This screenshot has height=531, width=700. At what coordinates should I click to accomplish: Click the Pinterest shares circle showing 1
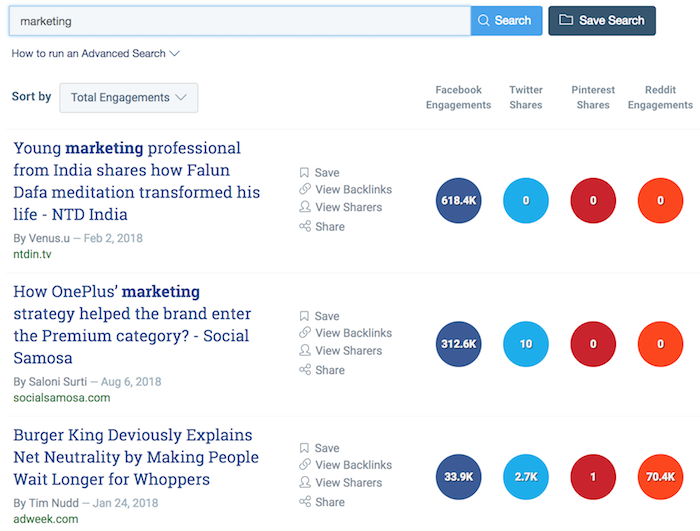(593, 477)
